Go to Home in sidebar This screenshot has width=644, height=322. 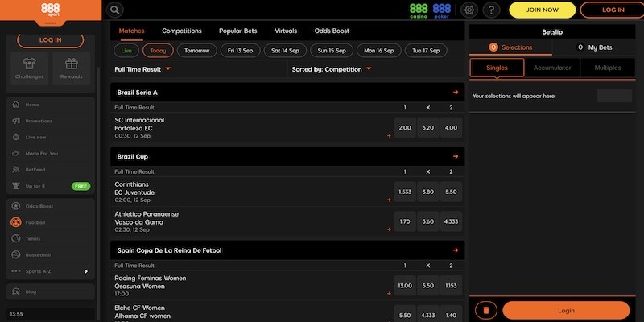pyautogui.click(x=51, y=105)
